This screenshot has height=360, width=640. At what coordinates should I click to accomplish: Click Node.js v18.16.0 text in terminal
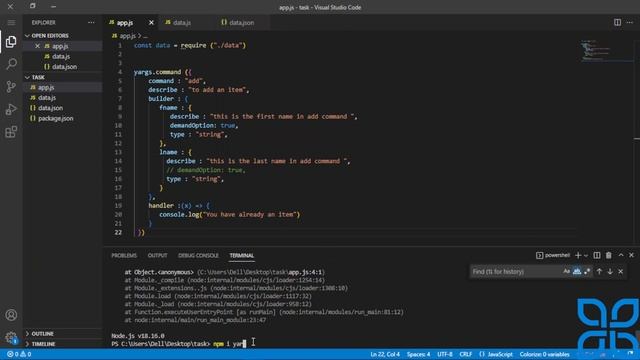pos(138,336)
